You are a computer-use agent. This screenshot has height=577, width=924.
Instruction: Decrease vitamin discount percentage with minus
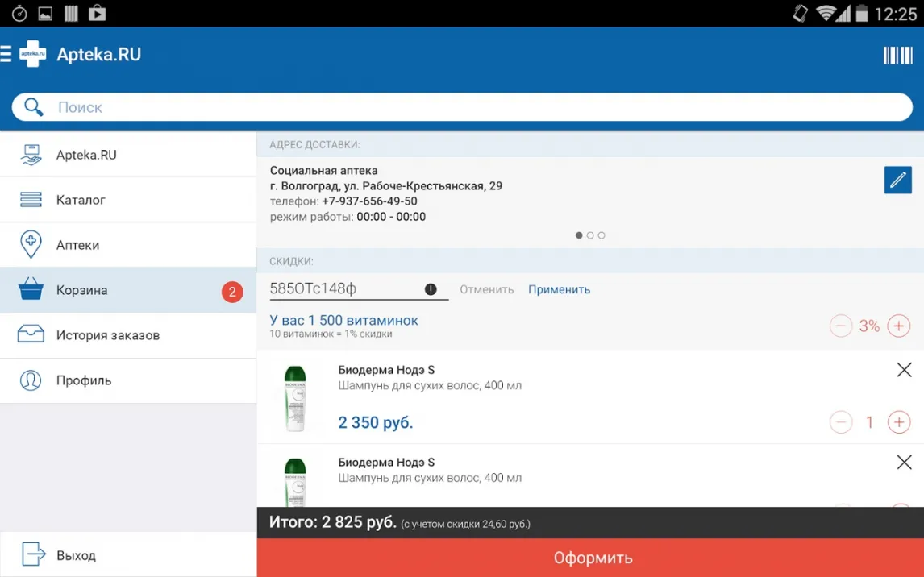841,326
